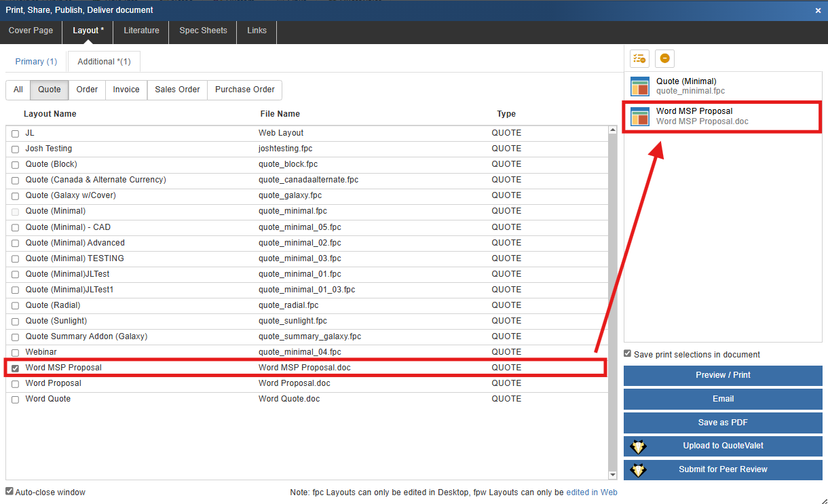Select the Primary (1) sub-tab
Screen dimensions: 828x504
36,62
